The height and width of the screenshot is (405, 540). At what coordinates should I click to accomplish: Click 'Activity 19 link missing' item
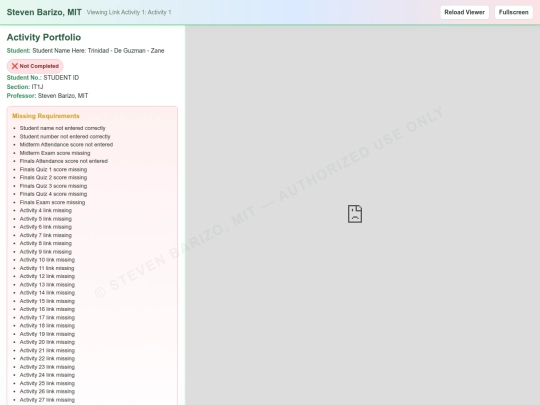click(47, 334)
